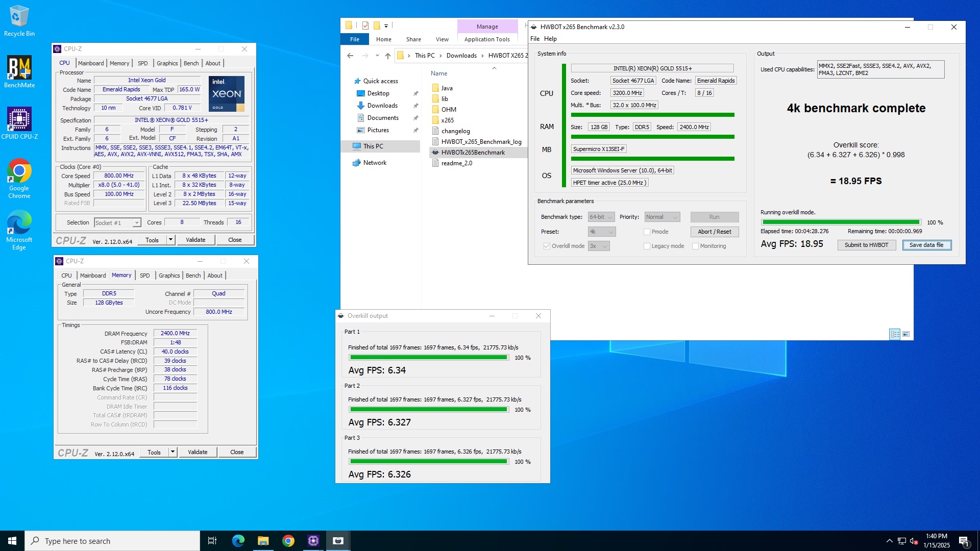Click Close button in bottom CPU-Z
This screenshot has height=551, width=980.
(x=237, y=452)
